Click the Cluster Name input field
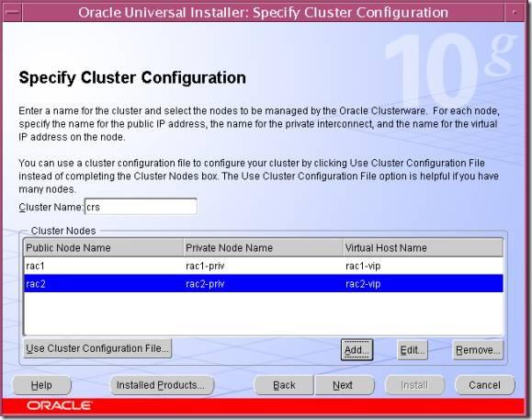This screenshot has height=420, width=532. click(141, 207)
